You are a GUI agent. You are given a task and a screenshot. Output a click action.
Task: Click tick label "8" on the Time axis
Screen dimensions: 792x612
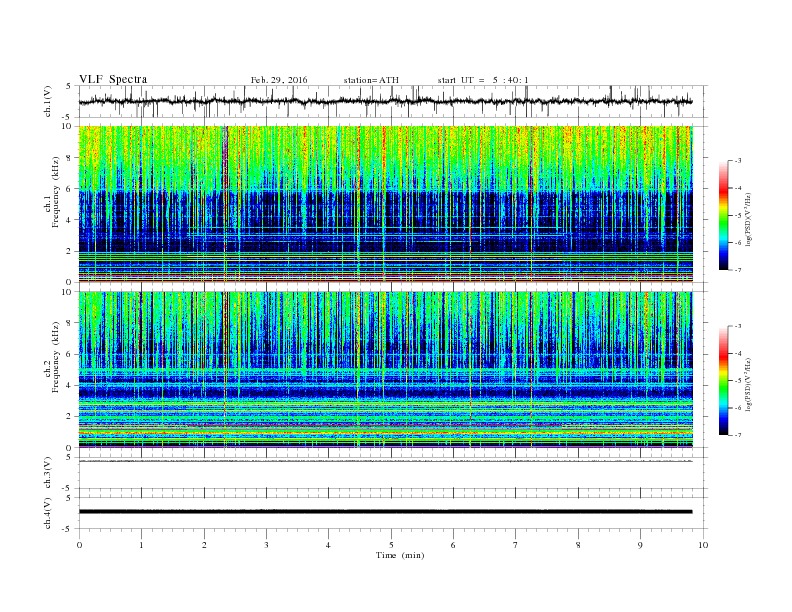pos(578,545)
